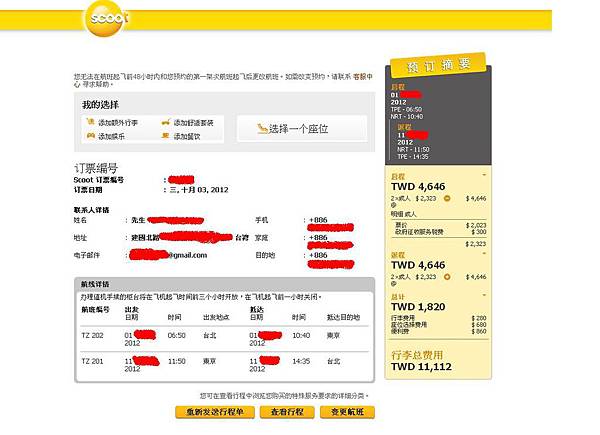Click the 添加舒适套装 comfort kit icon
The image size is (600, 435).
pos(166,122)
